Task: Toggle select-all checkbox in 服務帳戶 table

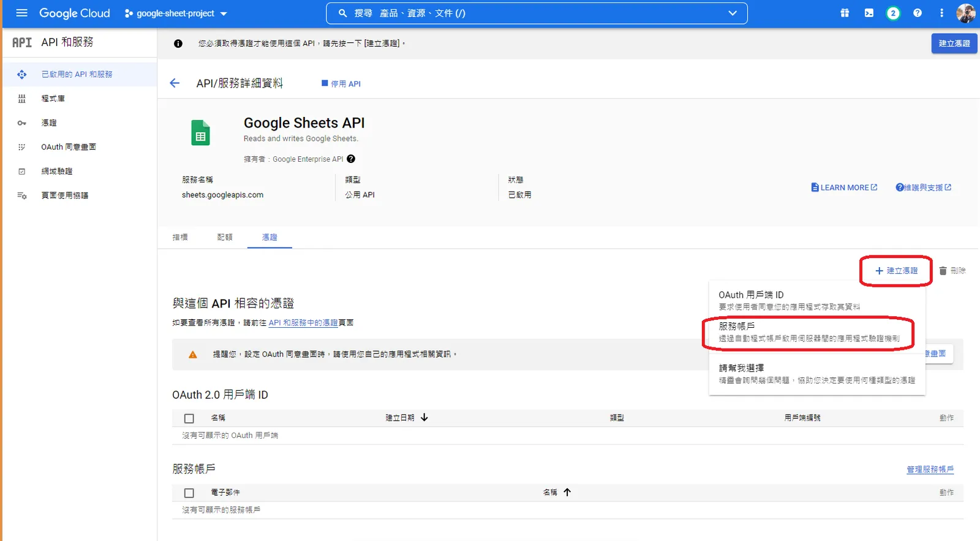Action: (x=189, y=493)
